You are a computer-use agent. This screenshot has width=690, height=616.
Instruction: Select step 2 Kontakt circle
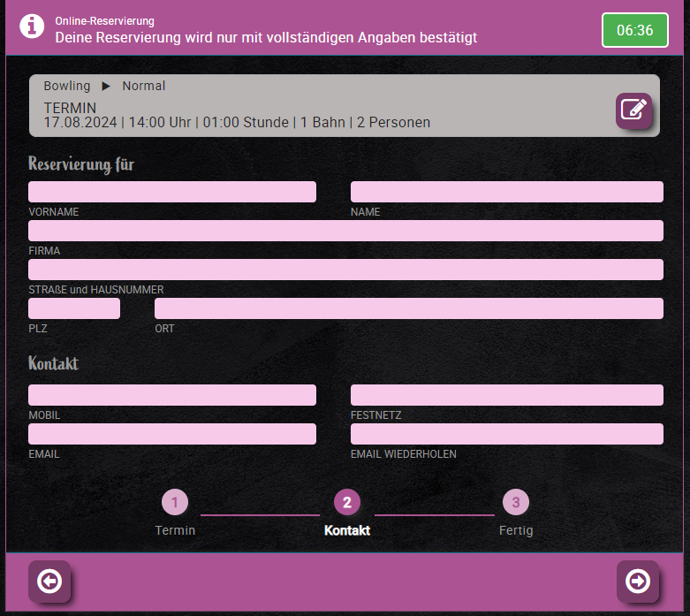click(x=346, y=503)
